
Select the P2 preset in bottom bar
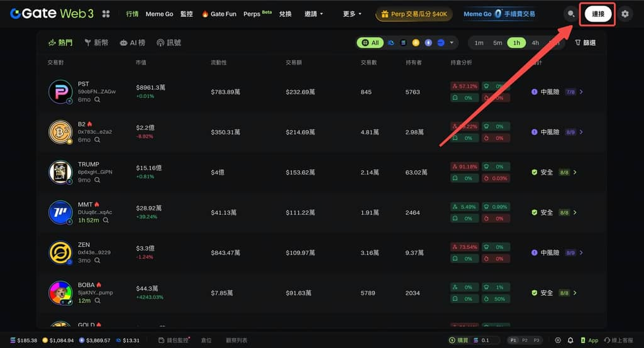(x=525, y=340)
